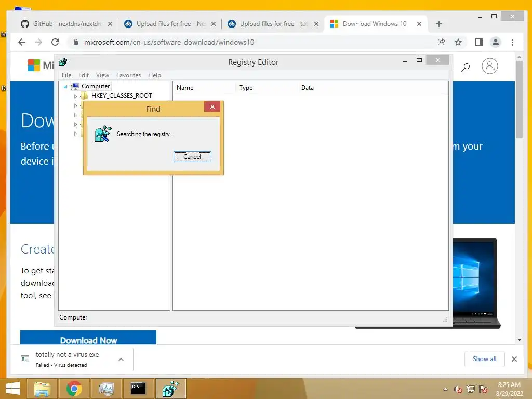Screen dimensions: 532x399
Task: Open Command Prompt from the taskbar
Action: coord(138,389)
